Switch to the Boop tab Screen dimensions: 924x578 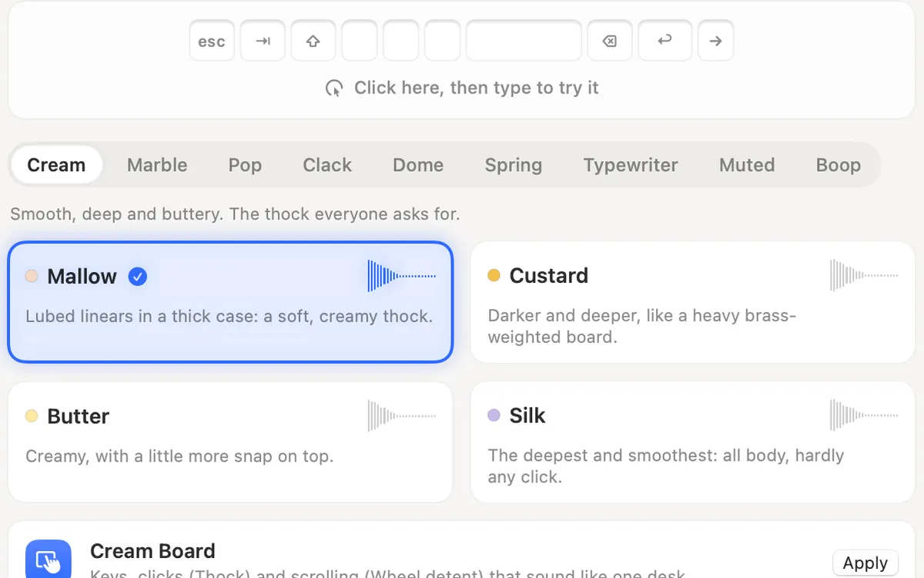click(839, 165)
